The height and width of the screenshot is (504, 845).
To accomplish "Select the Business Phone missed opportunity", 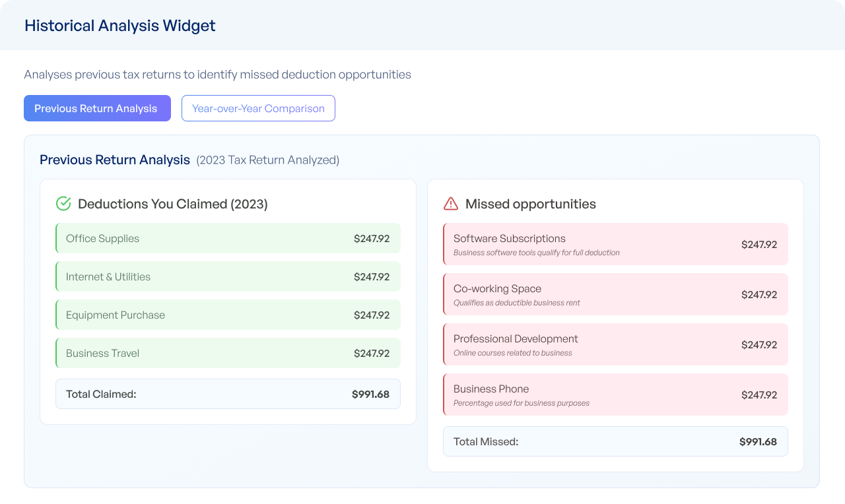I will pyautogui.click(x=615, y=394).
